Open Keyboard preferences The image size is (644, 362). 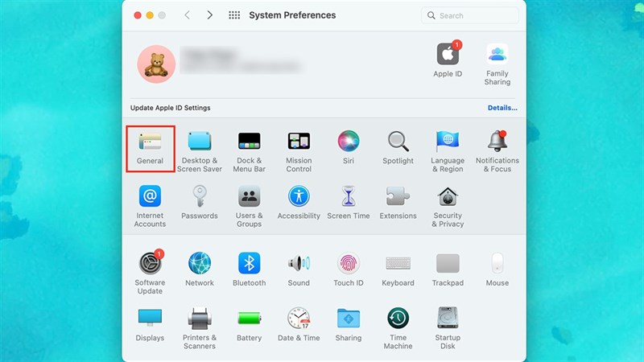pyautogui.click(x=398, y=269)
